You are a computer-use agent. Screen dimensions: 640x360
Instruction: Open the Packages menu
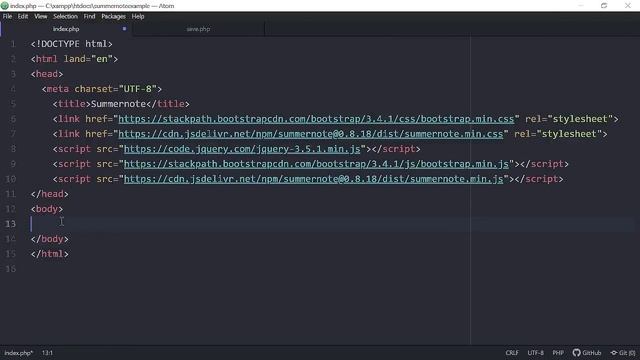(113, 16)
